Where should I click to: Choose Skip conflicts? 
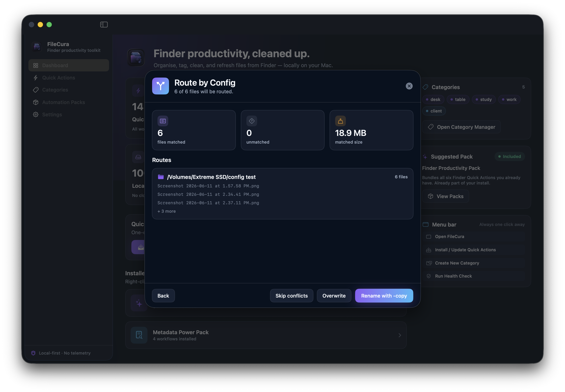(x=292, y=296)
